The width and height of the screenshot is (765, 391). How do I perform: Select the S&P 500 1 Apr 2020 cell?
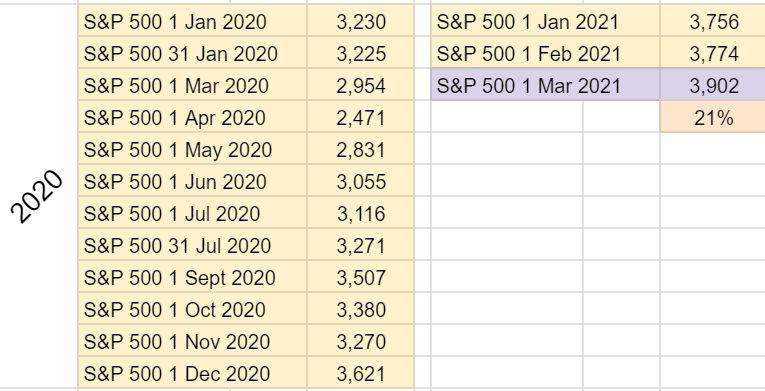192,117
